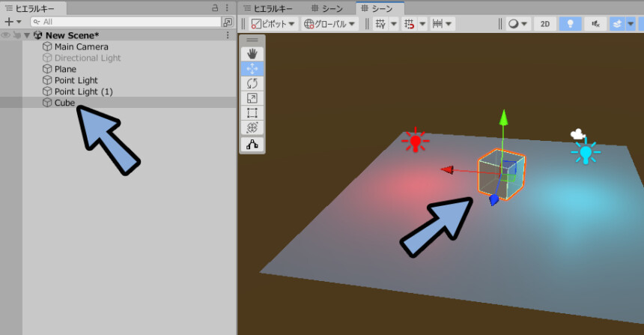Click the green Y-axis arrow handle

point(503,118)
